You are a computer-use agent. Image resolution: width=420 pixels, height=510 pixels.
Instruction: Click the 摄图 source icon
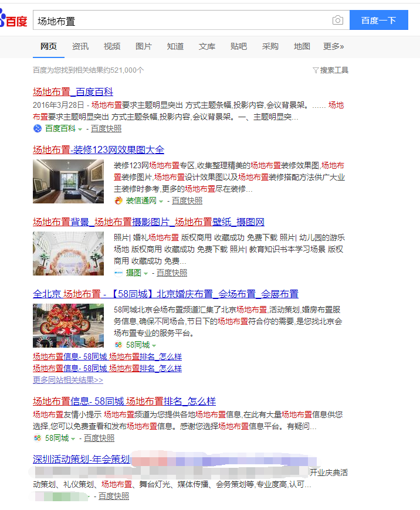(x=118, y=273)
